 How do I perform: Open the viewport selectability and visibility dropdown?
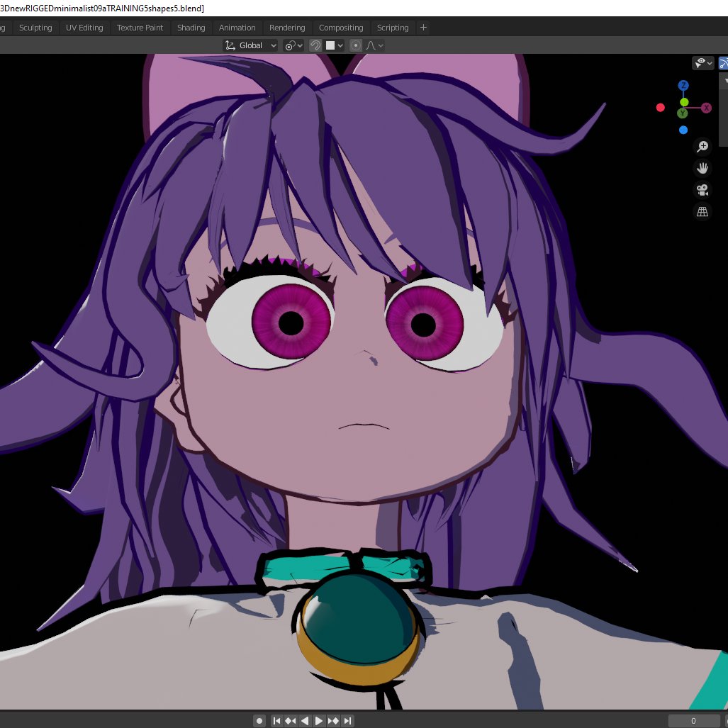(x=703, y=62)
